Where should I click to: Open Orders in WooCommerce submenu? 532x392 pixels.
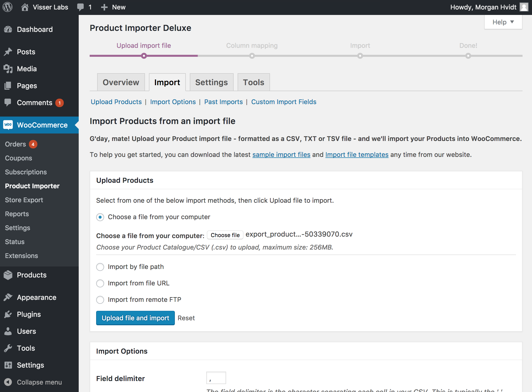pyautogui.click(x=15, y=144)
